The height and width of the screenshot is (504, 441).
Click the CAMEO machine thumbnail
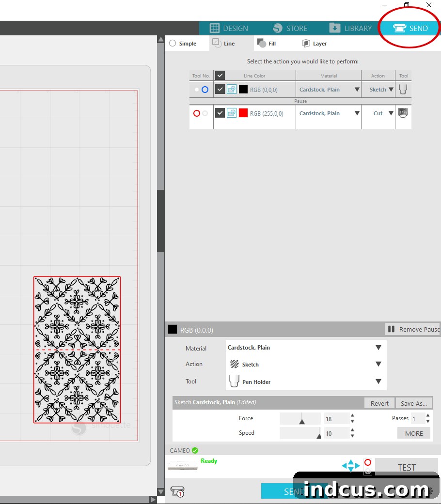pos(183,465)
